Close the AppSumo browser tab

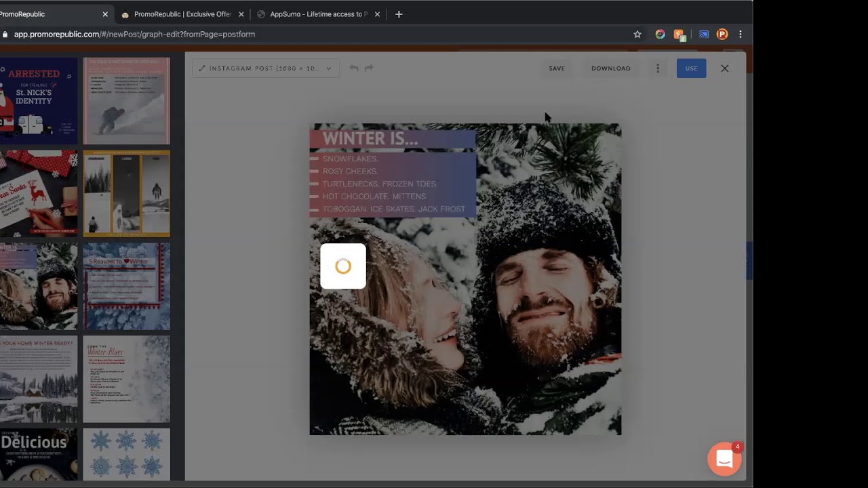click(x=377, y=14)
